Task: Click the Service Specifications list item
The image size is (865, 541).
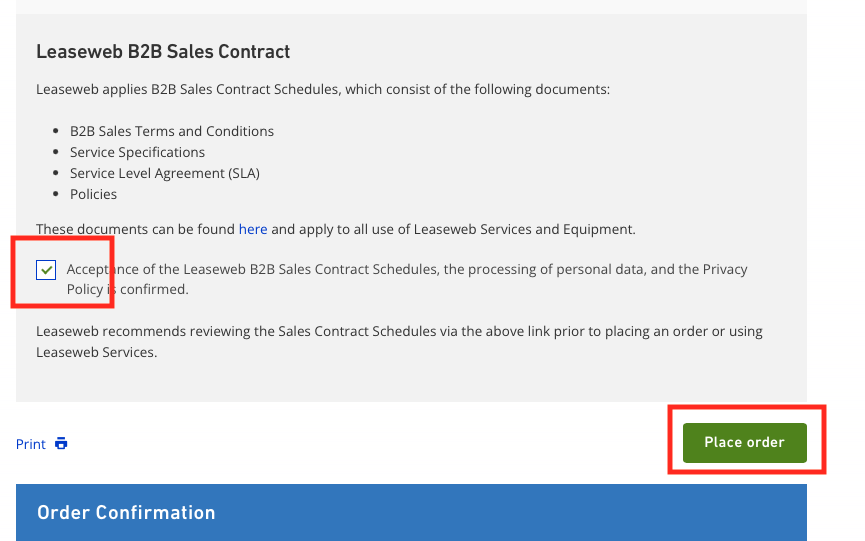Action: point(137,152)
